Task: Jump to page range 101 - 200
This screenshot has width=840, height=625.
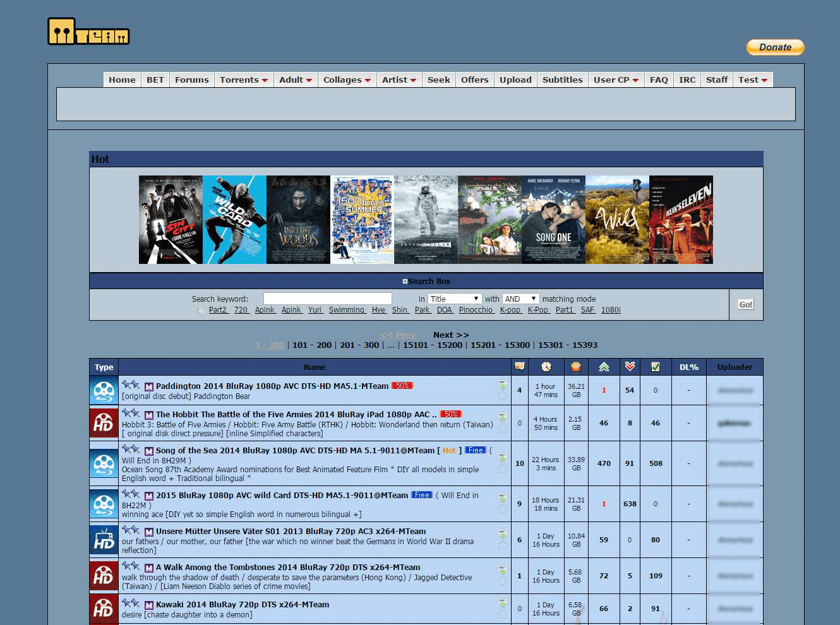Action: click(312, 345)
